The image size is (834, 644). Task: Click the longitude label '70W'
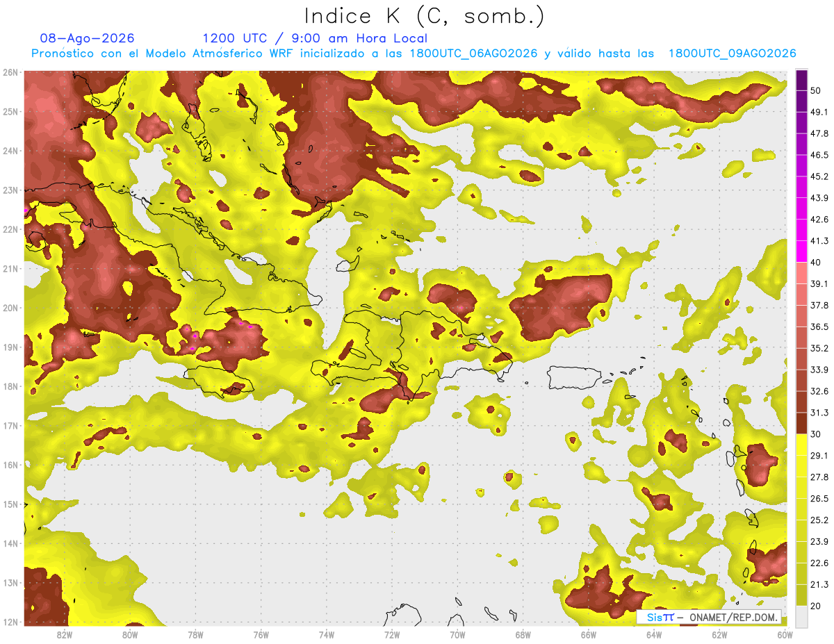pyautogui.click(x=457, y=635)
